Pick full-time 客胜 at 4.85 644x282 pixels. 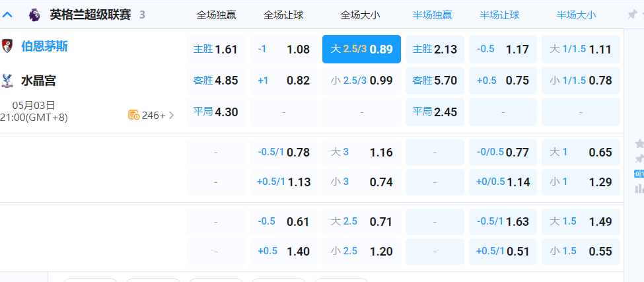tap(215, 81)
